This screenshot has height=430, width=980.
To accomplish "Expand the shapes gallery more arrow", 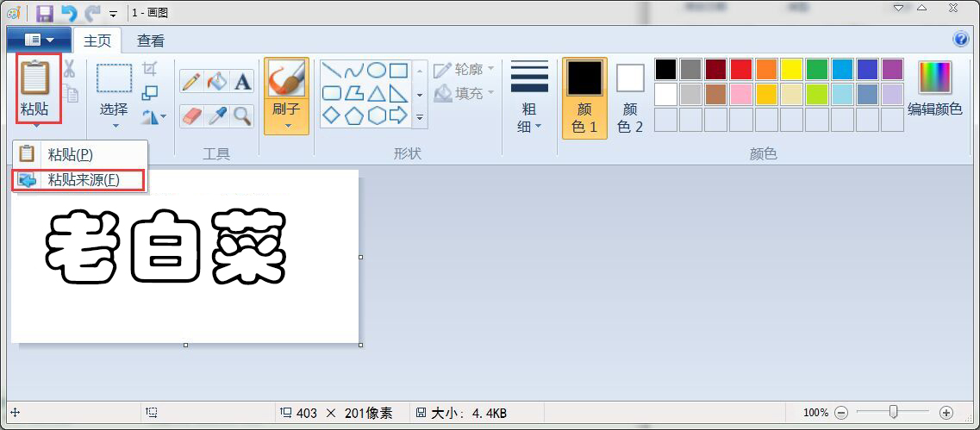I will click(x=420, y=117).
